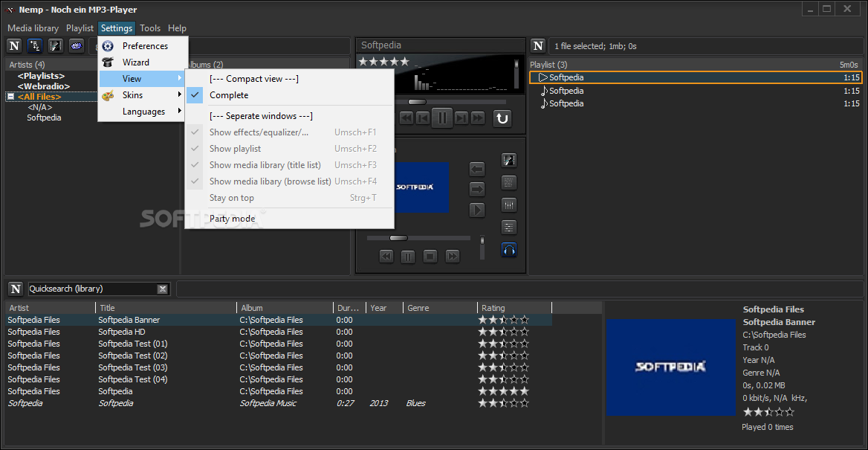This screenshot has height=450, width=868.
Task: Open the cover flow icon in library toolbar
Action: (56, 46)
